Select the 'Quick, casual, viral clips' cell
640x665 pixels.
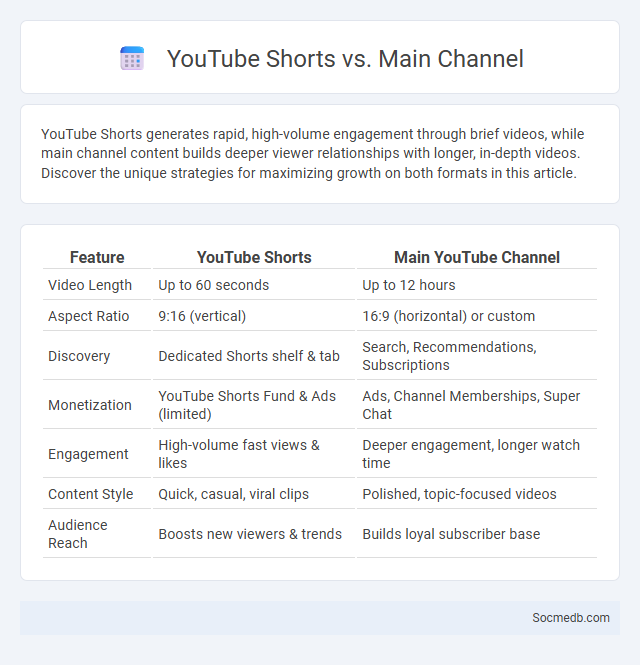pyautogui.click(x=254, y=494)
